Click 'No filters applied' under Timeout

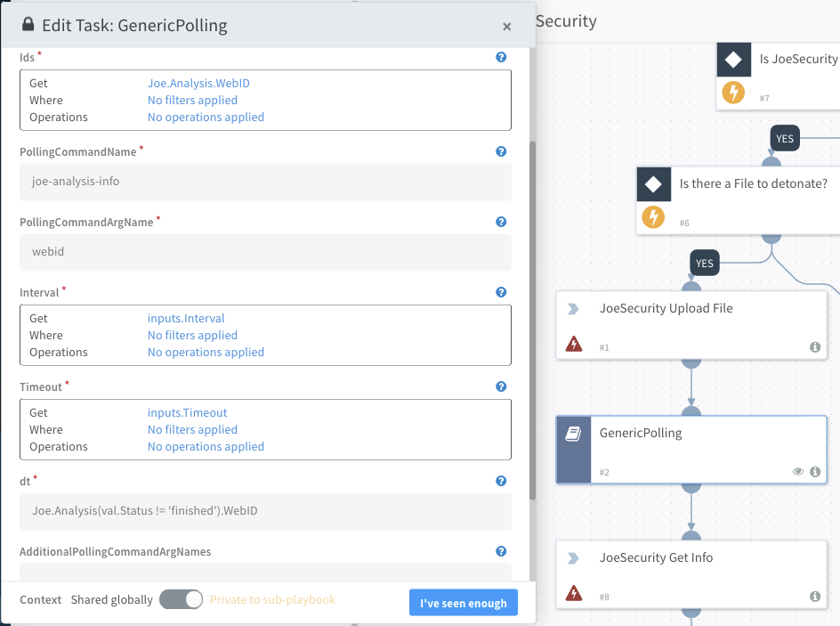click(192, 429)
